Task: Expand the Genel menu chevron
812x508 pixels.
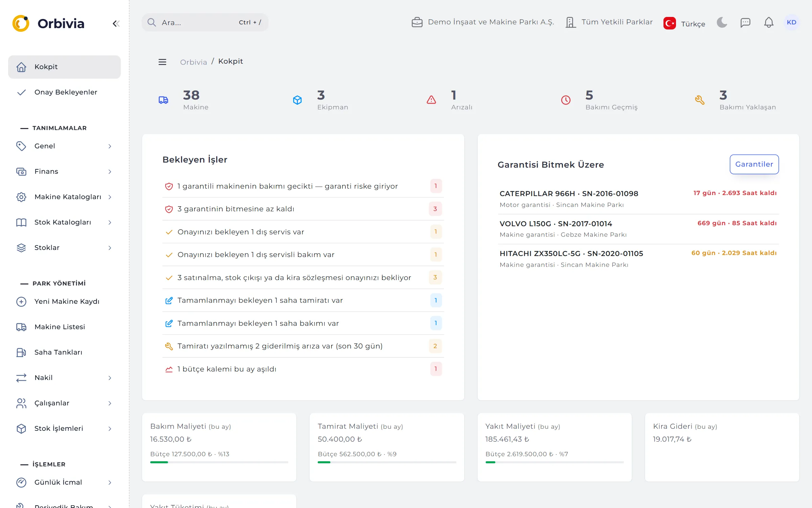Action: (110, 146)
